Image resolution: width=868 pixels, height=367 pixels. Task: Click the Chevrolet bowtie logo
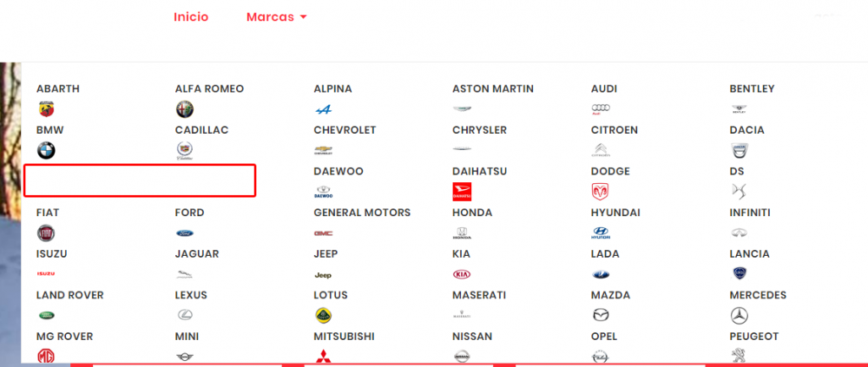(x=323, y=150)
